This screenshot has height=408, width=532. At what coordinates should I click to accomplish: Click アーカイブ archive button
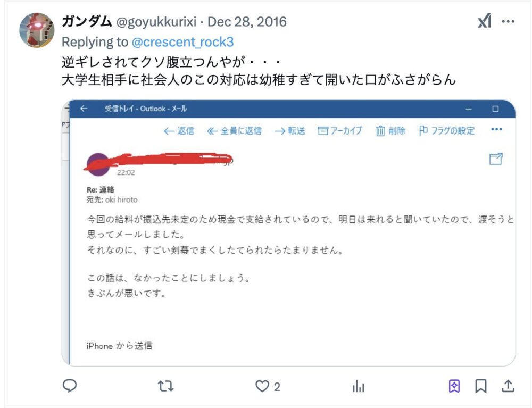point(340,130)
